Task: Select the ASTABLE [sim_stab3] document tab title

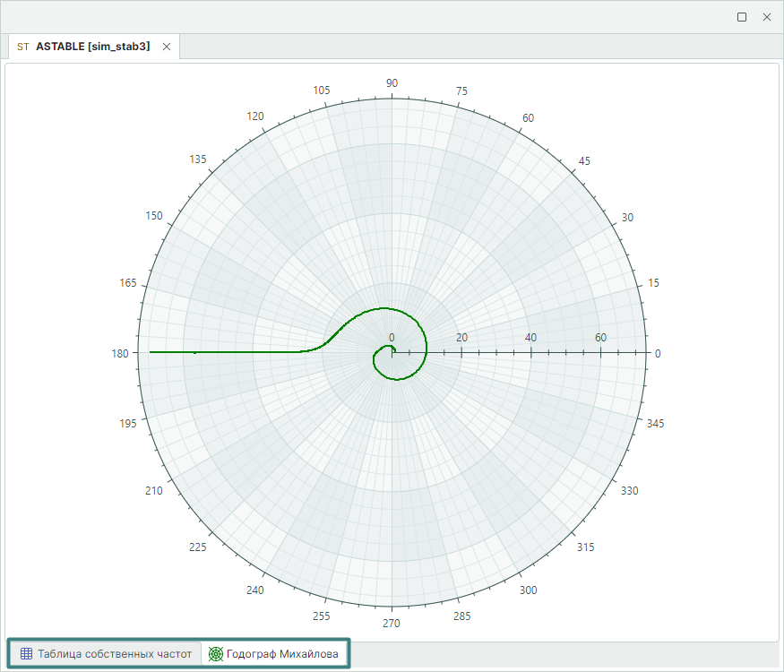Action: coord(92,47)
